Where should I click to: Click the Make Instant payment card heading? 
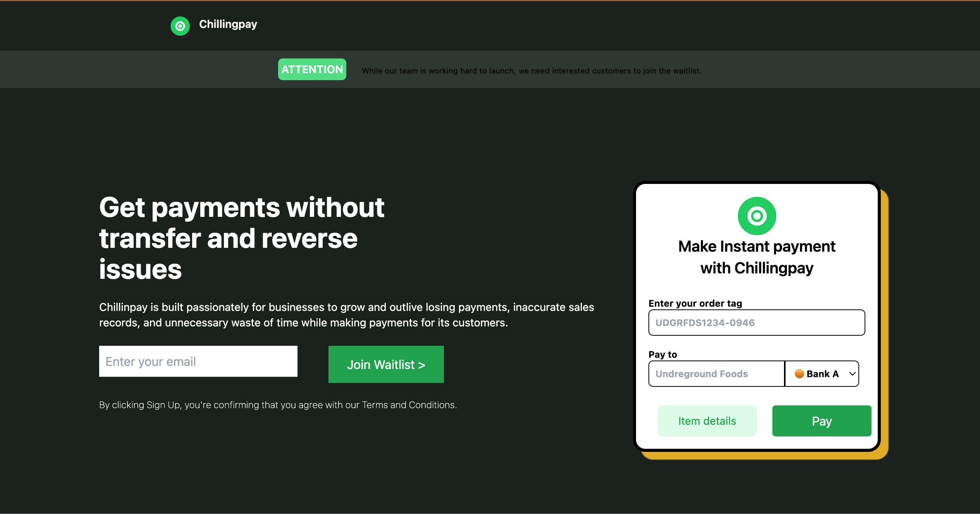point(757,257)
